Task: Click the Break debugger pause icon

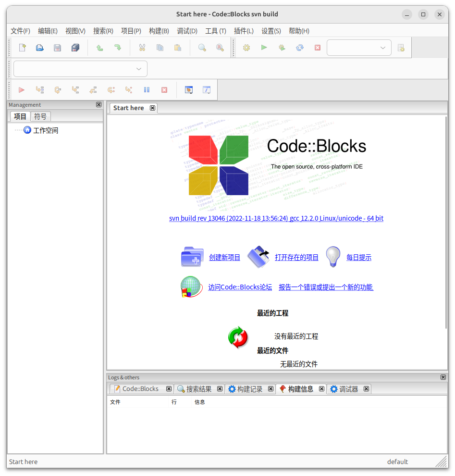Action: tap(147, 90)
